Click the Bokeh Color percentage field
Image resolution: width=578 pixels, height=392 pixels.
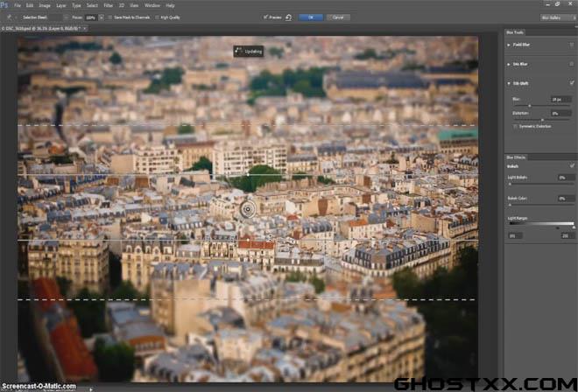pos(567,199)
